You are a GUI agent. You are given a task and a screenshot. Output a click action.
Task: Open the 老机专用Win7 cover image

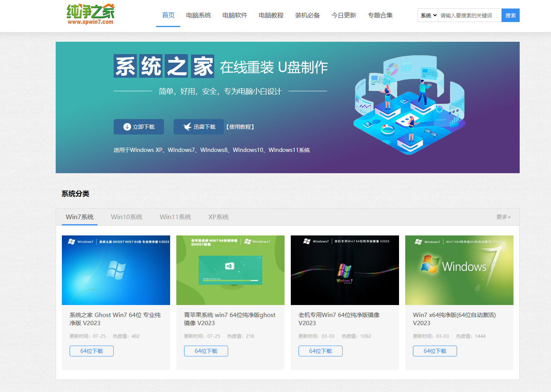pyautogui.click(x=345, y=270)
